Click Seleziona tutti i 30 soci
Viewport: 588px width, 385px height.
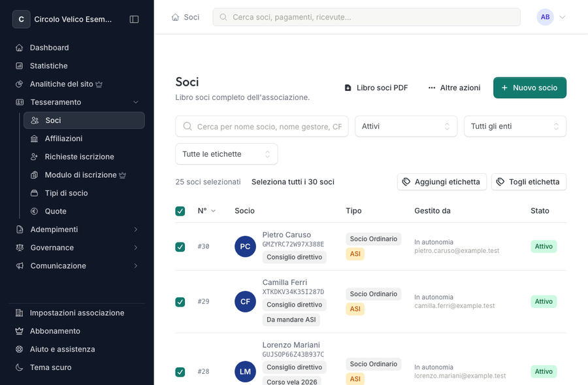(x=293, y=182)
